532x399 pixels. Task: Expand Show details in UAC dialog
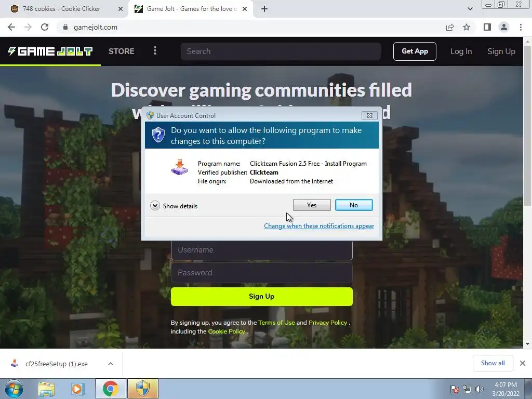pyautogui.click(x=174, y=206)
